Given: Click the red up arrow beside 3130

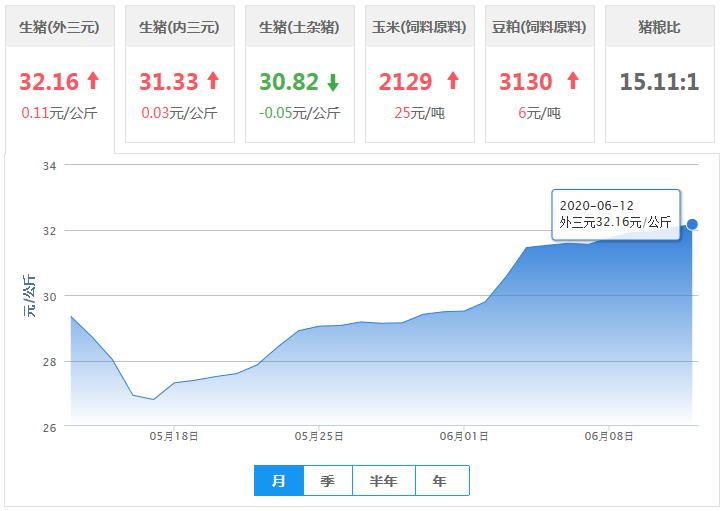Looking at the screenshot, I should click(x=572, y=81).
